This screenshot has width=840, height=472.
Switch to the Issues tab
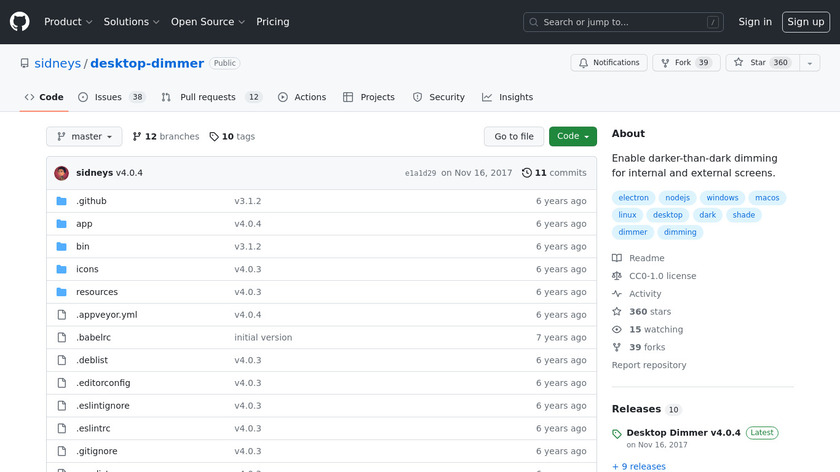(112, 97)
